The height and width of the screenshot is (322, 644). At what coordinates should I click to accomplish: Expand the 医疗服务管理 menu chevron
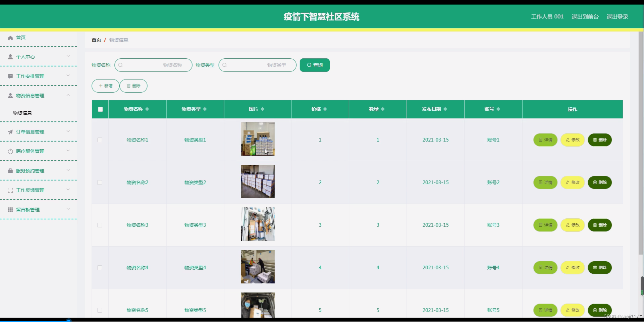[68, 151]
